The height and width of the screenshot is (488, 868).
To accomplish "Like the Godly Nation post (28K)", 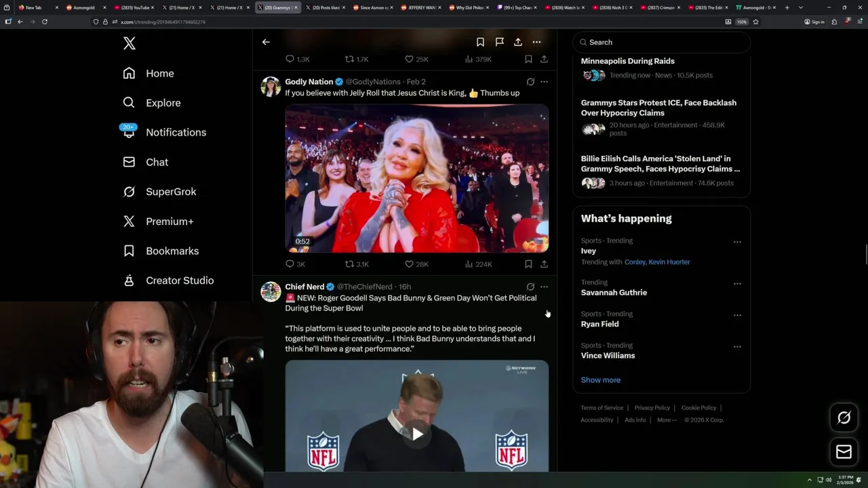I will coord(416,264).
